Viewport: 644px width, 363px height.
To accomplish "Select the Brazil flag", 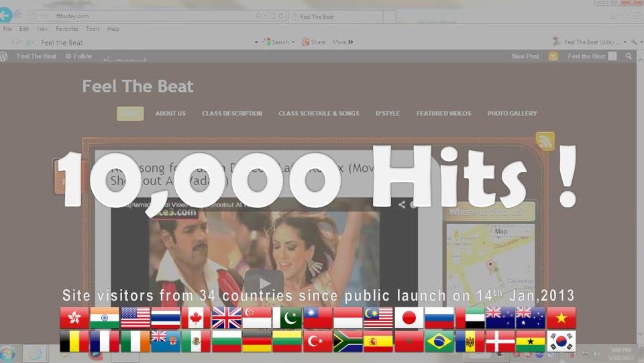I will click(439, 341).
